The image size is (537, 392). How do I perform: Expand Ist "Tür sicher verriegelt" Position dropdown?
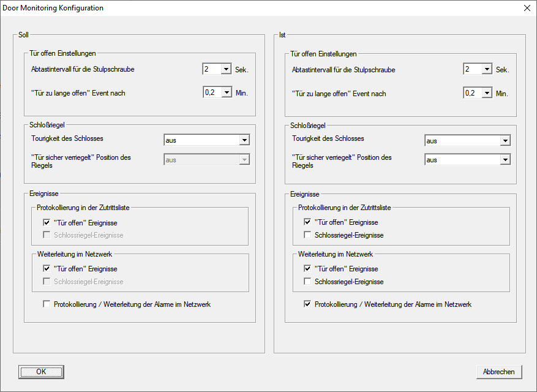click(505, 160)
